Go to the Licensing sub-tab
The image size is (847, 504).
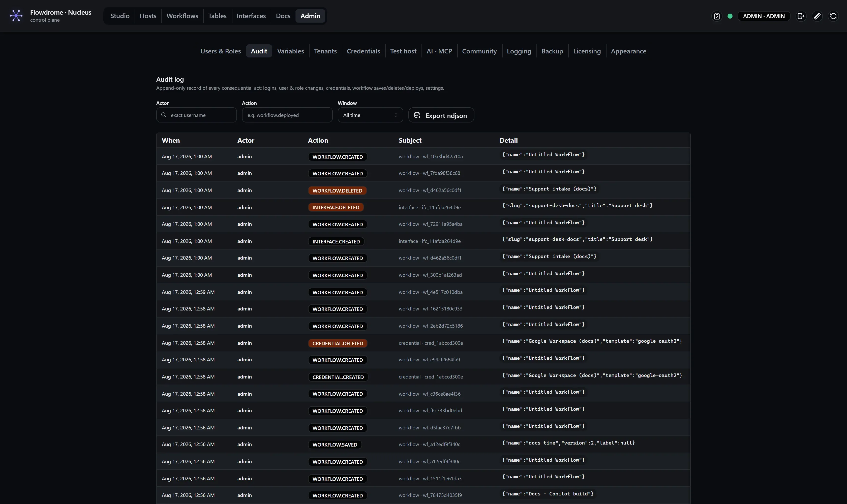[x=587, y=51]
